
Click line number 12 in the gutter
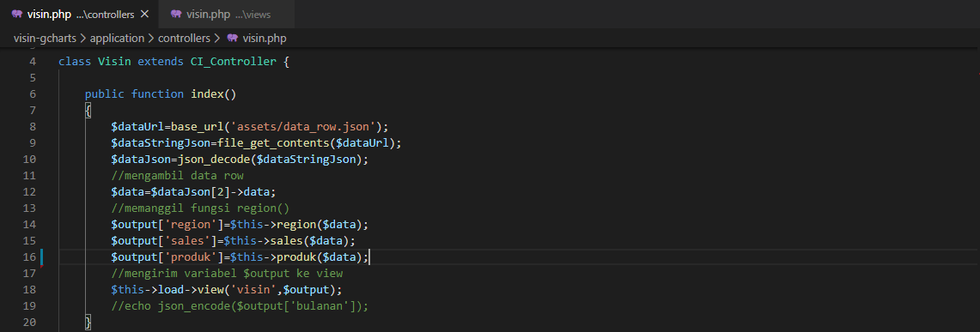pyautogui.click(x=29, y=191)
